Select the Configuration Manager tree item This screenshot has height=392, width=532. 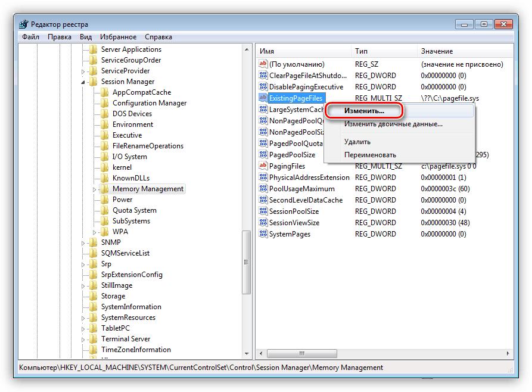click(150, 103)
